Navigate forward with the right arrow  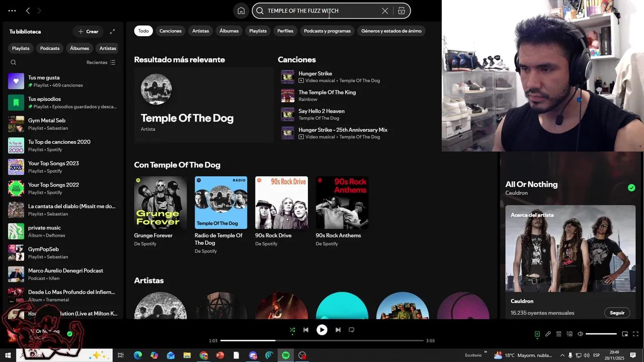tap(39, 11)
